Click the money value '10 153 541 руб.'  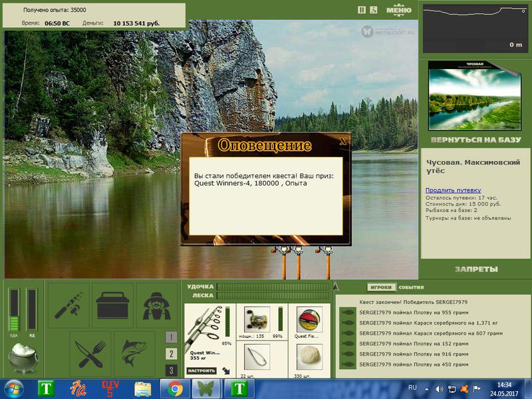tap(136, 23)
